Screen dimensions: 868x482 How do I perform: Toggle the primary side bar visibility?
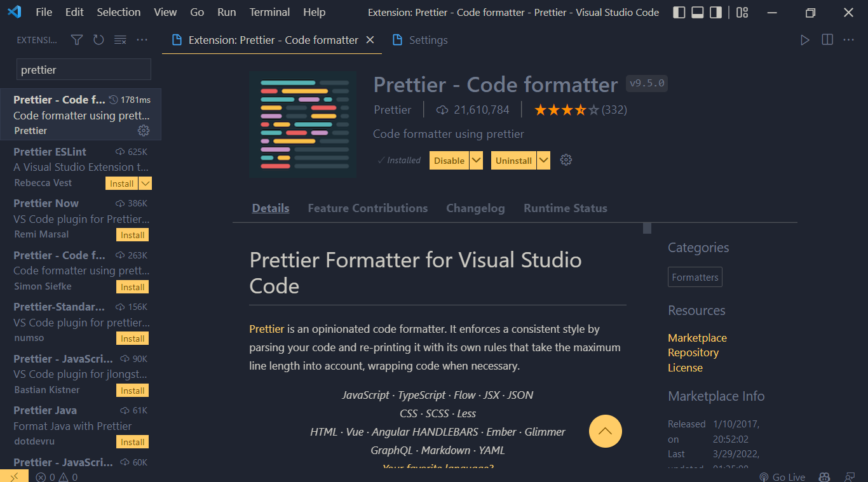click(679, 12)
